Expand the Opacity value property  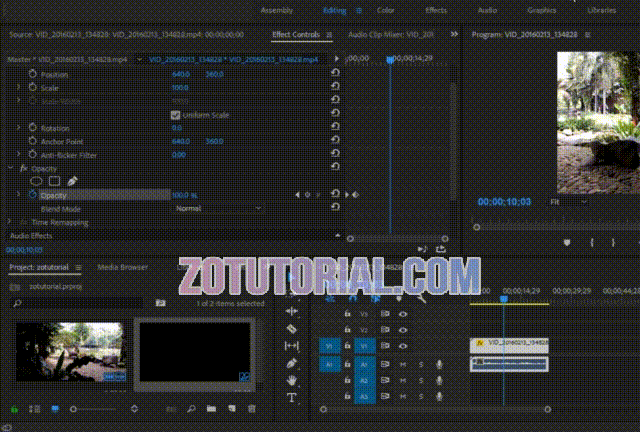(x=18, y=195)
